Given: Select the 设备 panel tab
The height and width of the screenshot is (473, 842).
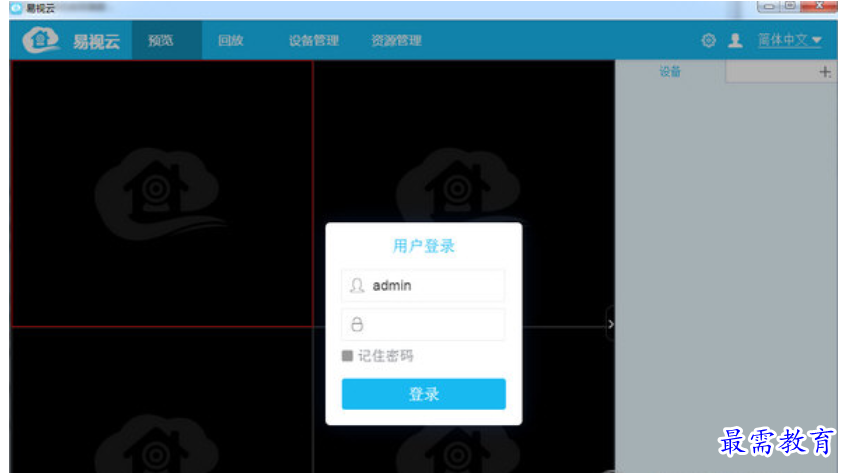Looking at the screenshot, I should click(670, 72).
